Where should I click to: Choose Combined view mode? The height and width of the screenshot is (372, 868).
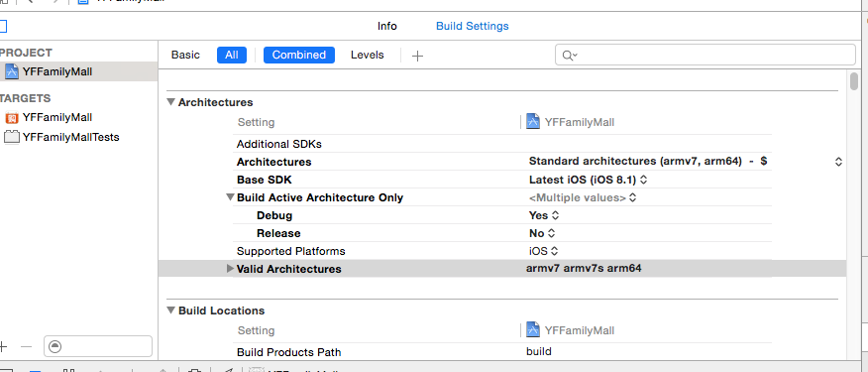[x=299, y=55]
